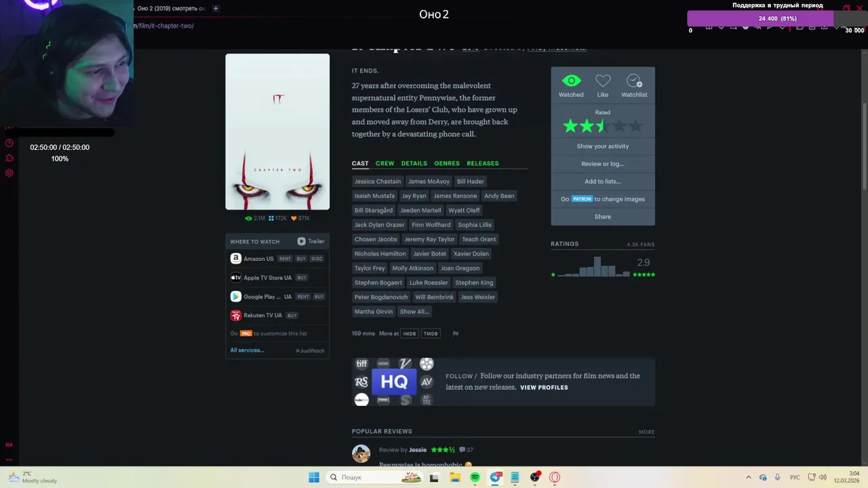The height and width of the screenshot is (488, 868).
Task: Click Amazon US RENT button
Action: 285,259
